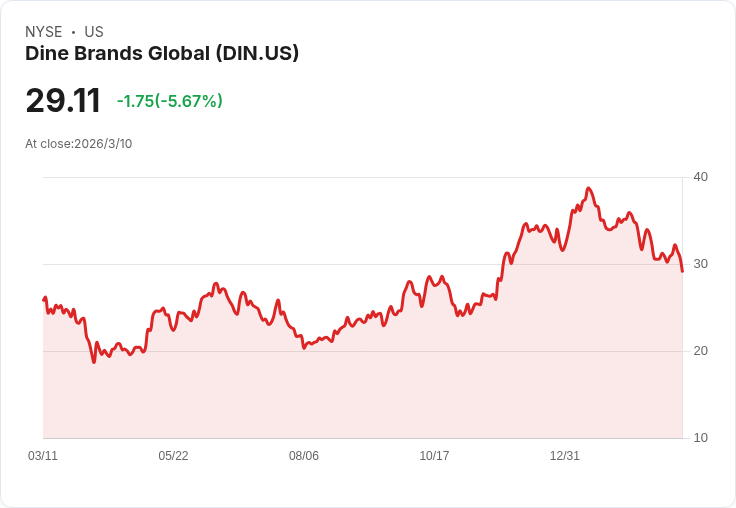This screenshot has width=736, height=508.
Task: Click the 20 value on the price axis
Action: pos(700,351)
